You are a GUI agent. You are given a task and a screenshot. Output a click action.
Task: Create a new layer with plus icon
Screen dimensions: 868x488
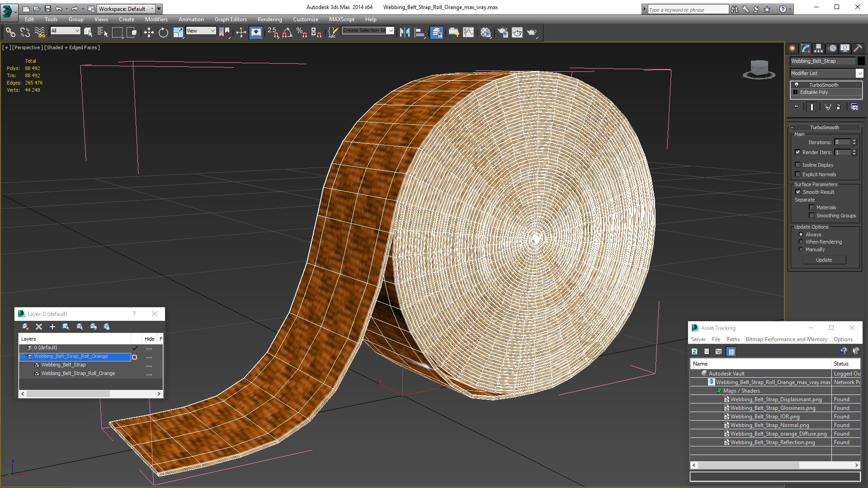pos(52,327)
